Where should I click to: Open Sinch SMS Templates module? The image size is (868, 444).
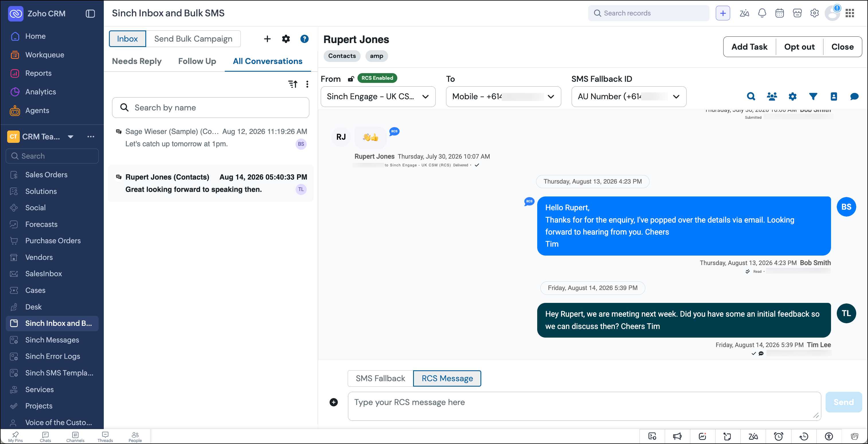tap(59, 373)
